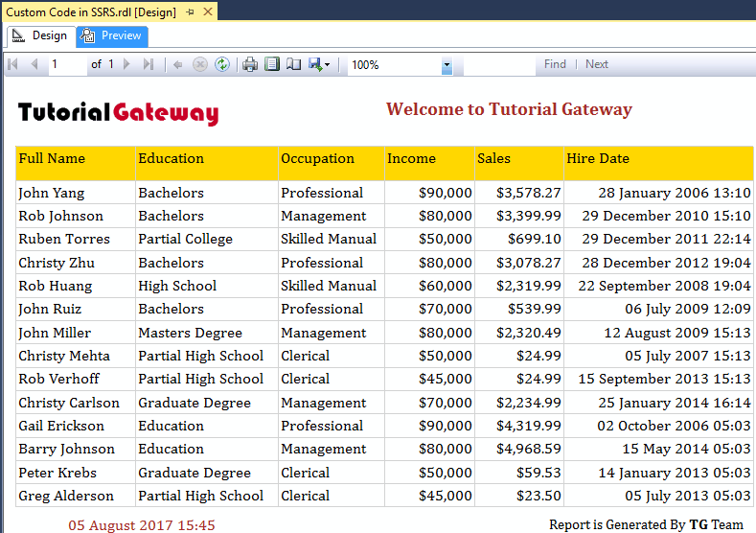Close the Custom Code in SSRS.rdl tab
Image resolution: width=756 pixels, height=533 pixels.
(x=208, y=12)
